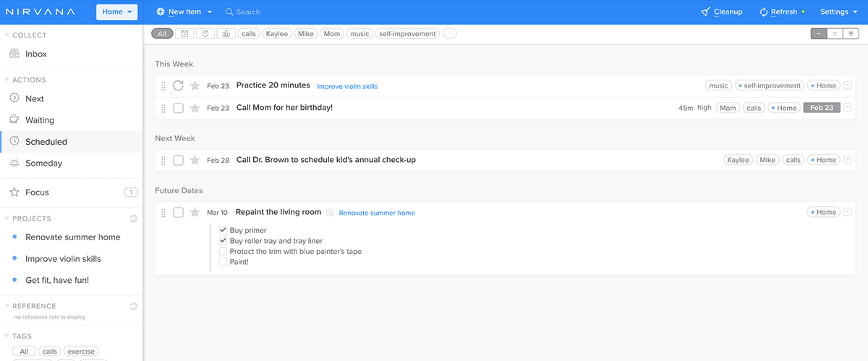Star the Call Mom for her birthday task
The image size is (868, 361).
pyautogui.click(x=195, y=108)
